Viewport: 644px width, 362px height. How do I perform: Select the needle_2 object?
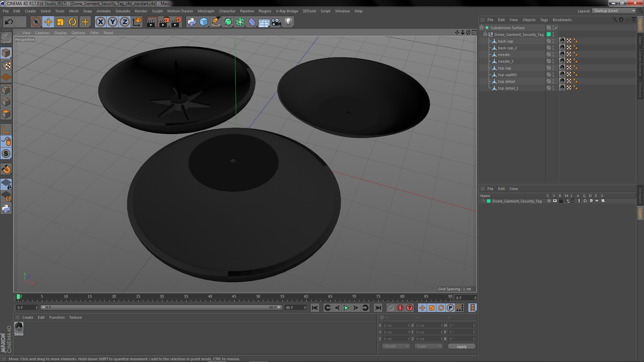505,61
